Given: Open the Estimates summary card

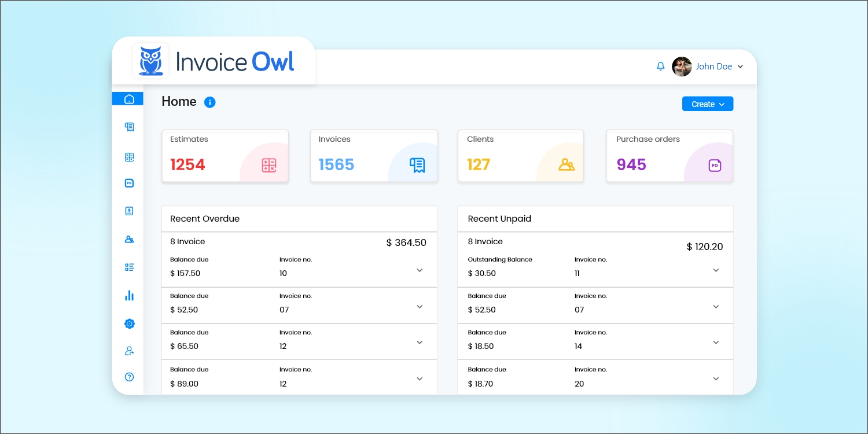Looking at the screenshot, I should pos(225,156).
